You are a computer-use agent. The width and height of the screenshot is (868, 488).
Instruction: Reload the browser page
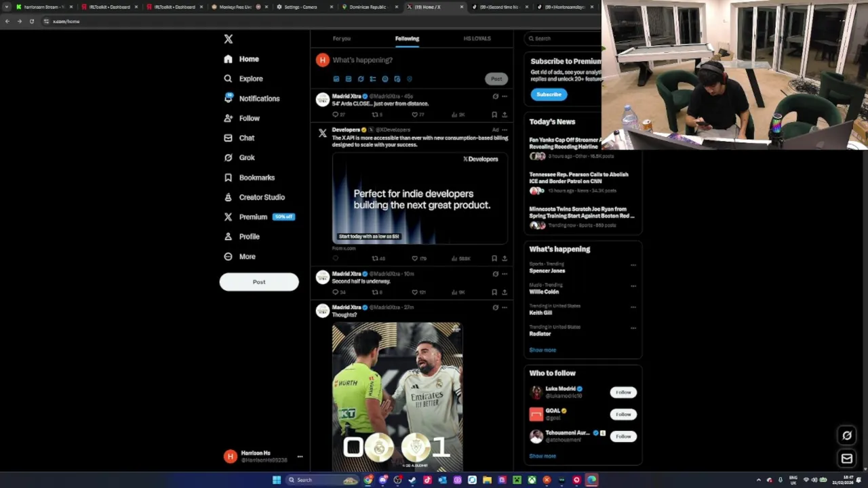31,22
